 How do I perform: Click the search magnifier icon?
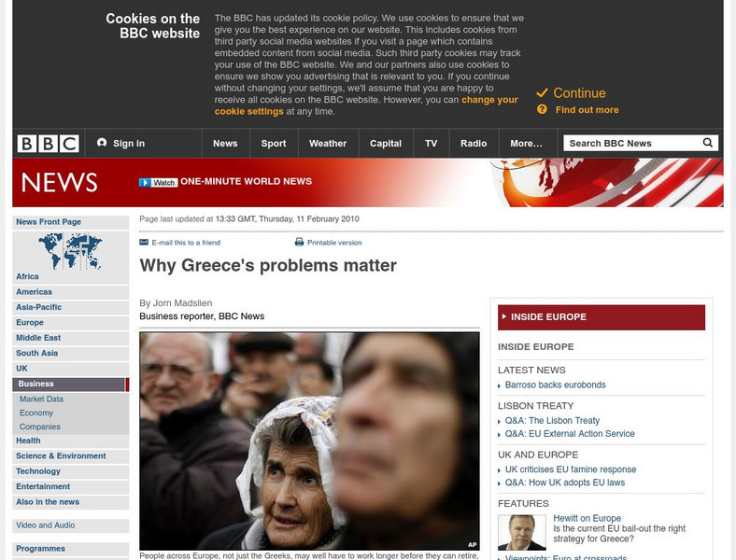[x=707, y=143]
